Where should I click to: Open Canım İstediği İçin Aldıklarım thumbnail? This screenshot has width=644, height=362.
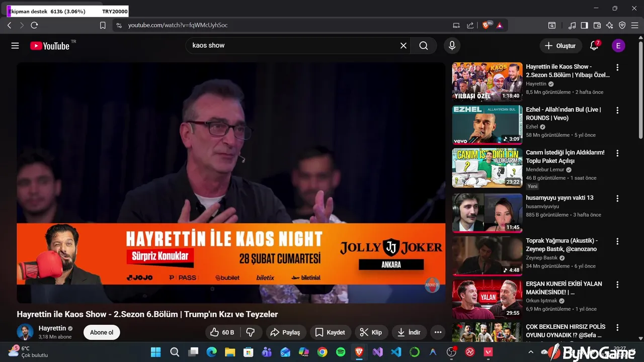click(487, 167)
